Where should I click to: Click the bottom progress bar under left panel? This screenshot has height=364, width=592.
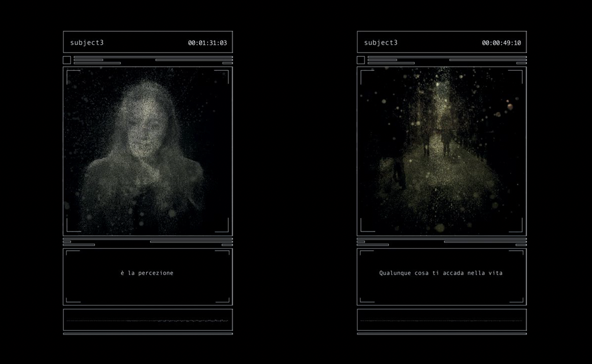click(148, 334)
